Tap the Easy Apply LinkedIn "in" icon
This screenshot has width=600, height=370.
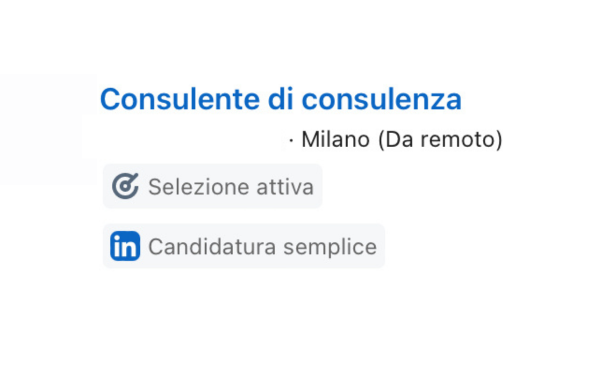coord(125,246)
